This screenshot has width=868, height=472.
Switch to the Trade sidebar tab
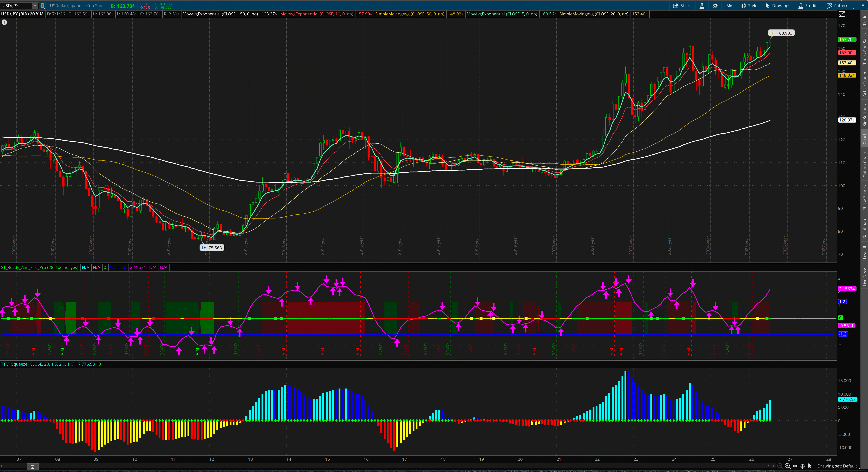pos(864,20)
